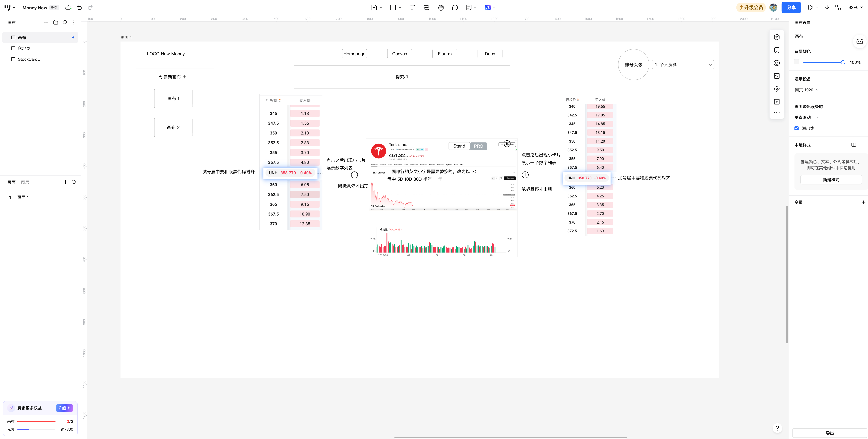This screenshot has width=868, height=439.
Task: Add a new canvas with plus icon
Action: 46,23
